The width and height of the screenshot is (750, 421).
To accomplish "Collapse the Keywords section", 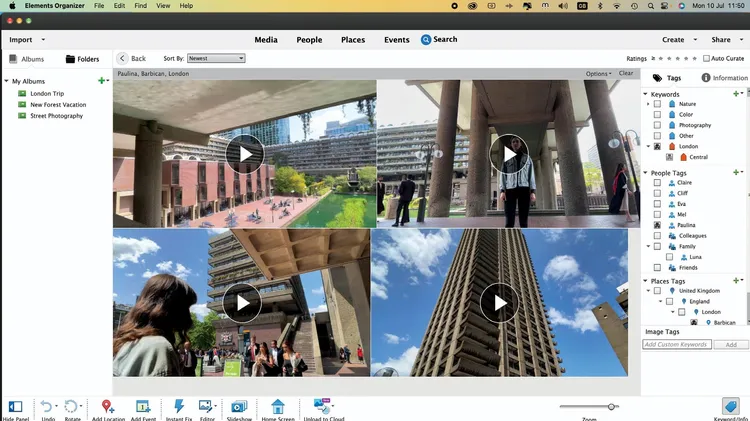I will pos(645,94).
